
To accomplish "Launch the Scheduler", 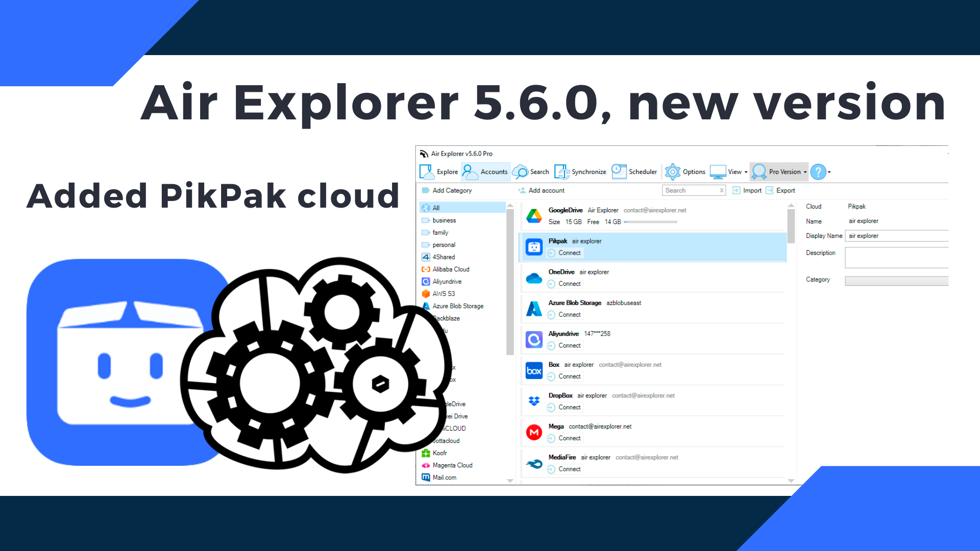I will 635,172.
